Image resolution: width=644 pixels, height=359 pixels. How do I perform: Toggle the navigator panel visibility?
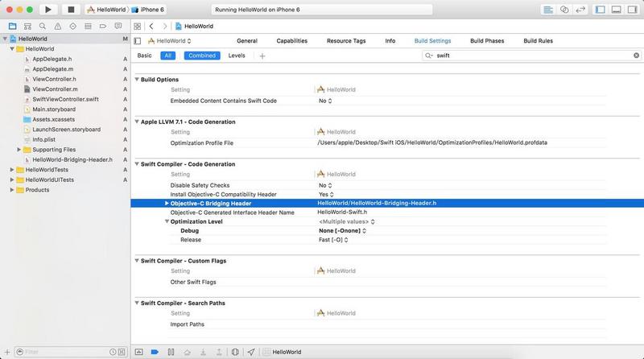click(600, 10)
